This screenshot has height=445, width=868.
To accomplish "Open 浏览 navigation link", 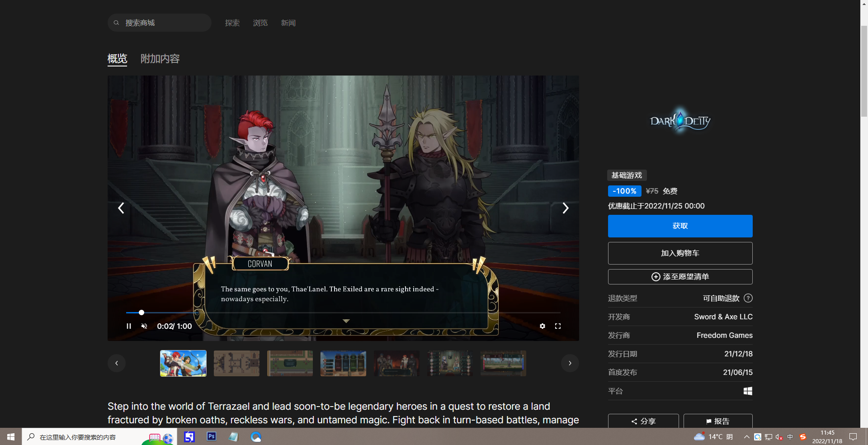I will pos(260,23).
